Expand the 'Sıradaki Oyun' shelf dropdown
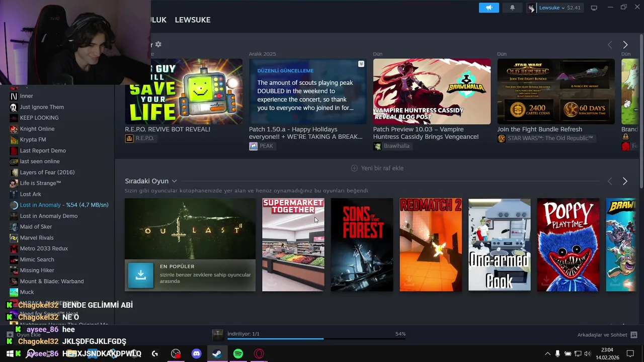The height and width of the screenshot is (362, 644). (174, 181)
